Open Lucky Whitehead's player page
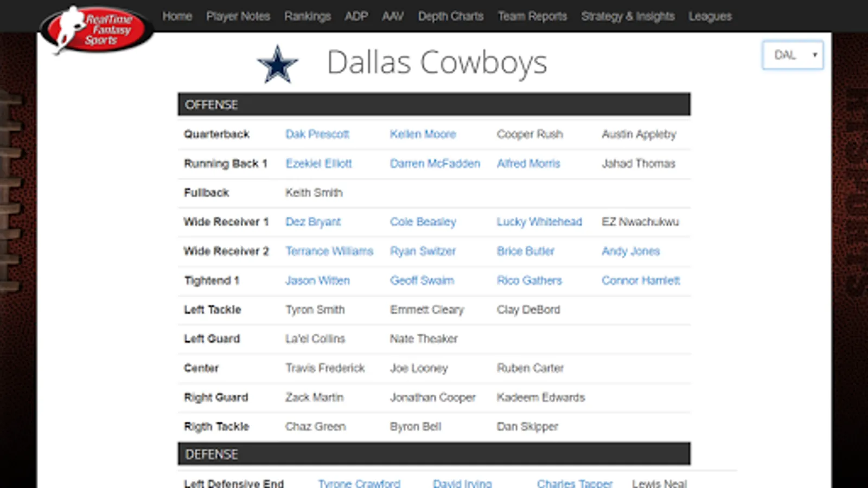The height and width of the screenshot is (488, 868). (x=539, y=222)
